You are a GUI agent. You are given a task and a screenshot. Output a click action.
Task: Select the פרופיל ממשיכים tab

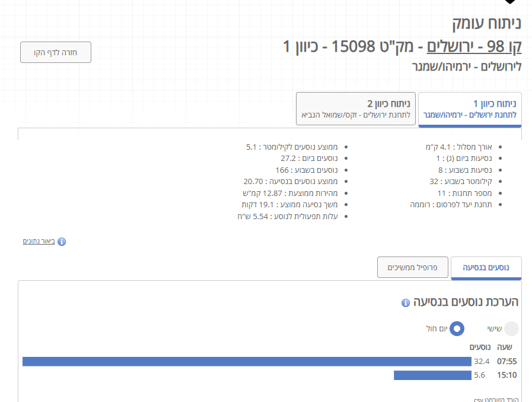(413, 267)
